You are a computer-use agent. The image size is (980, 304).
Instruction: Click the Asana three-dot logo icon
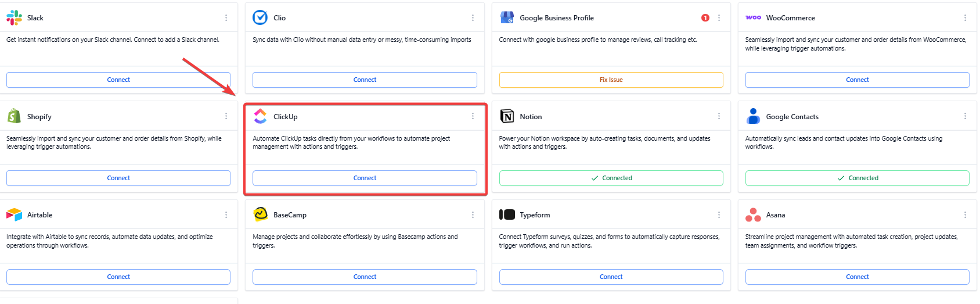[x=753, y=215]
